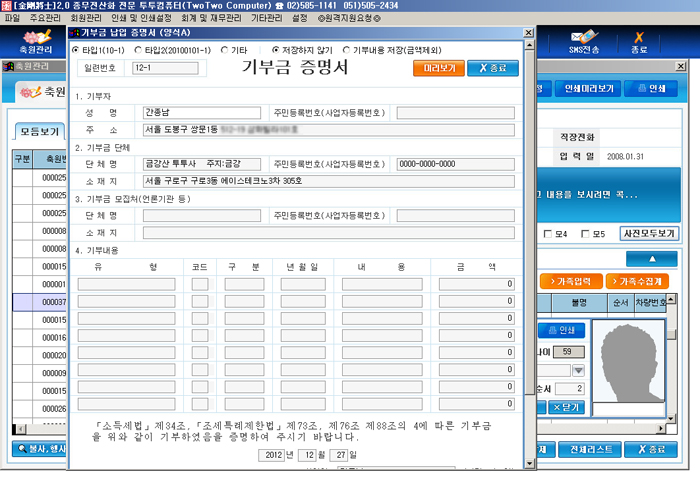Click the month field showing 12
The image size is (700, 490).
(307, 455)
